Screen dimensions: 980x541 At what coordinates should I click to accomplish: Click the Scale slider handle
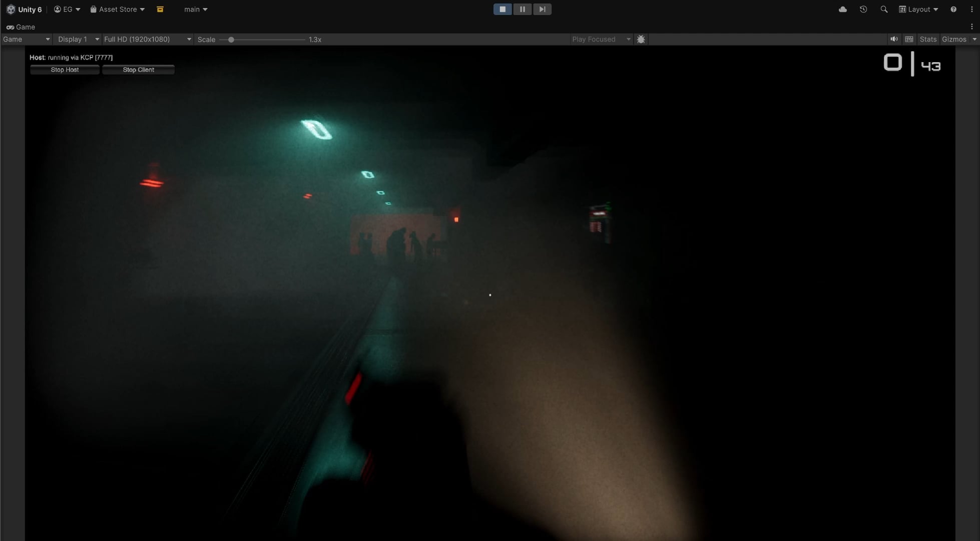point(231,40)
